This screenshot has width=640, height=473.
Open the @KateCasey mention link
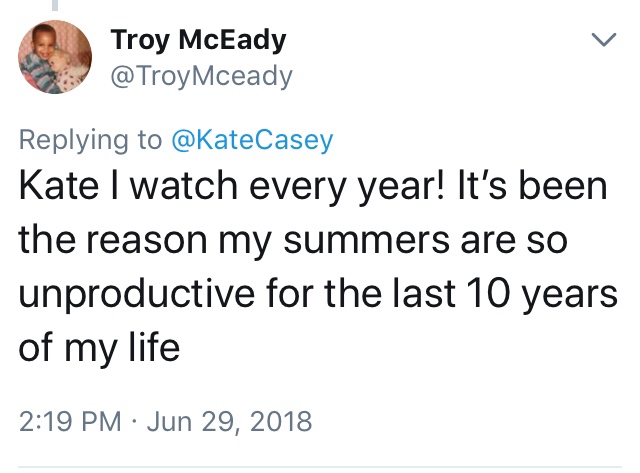coord(252,141)
